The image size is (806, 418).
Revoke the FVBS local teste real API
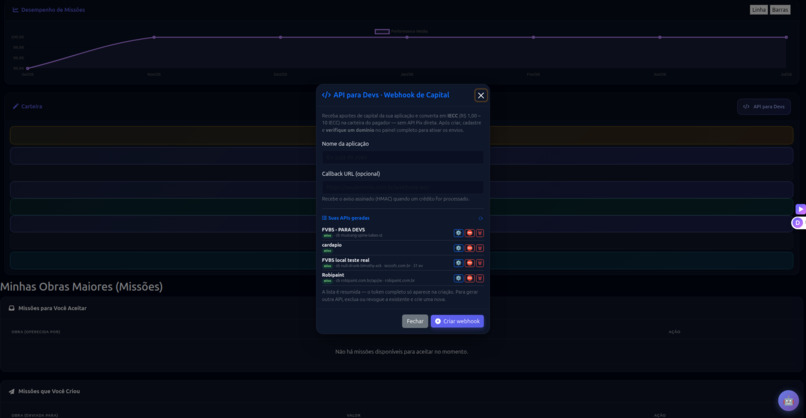point(469,263)
